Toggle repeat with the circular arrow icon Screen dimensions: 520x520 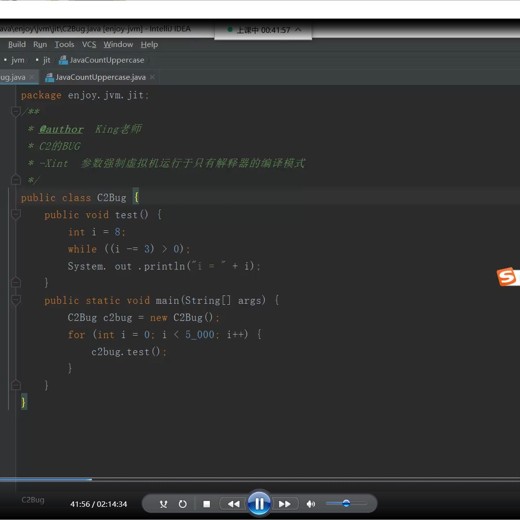click(x=183, y=504)
